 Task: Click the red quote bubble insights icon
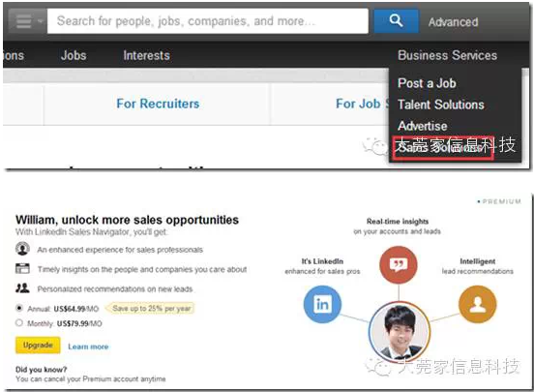coord(398,265)
